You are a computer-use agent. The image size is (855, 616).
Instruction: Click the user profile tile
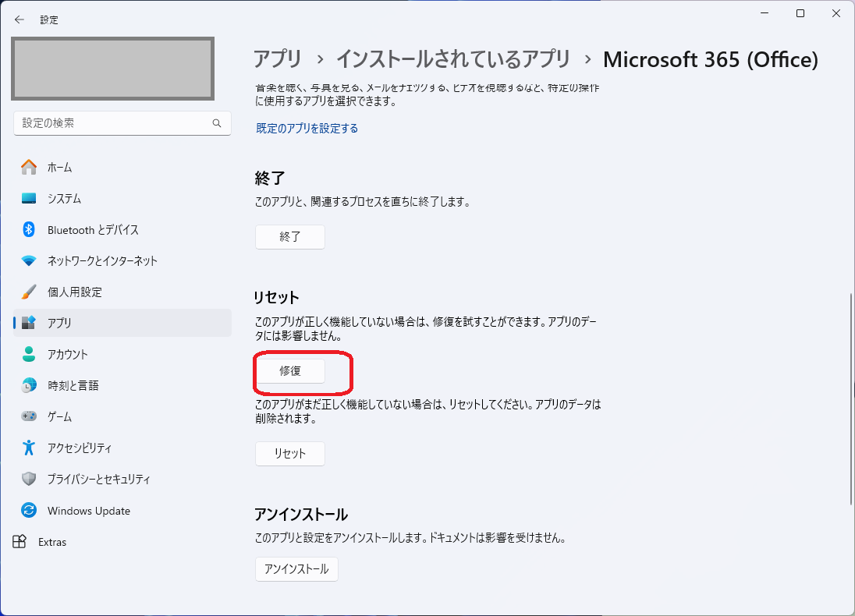tap(113, 69)
